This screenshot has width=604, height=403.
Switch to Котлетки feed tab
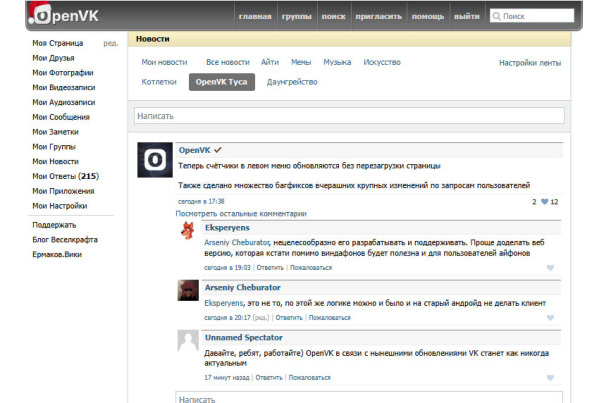[159, 82]
